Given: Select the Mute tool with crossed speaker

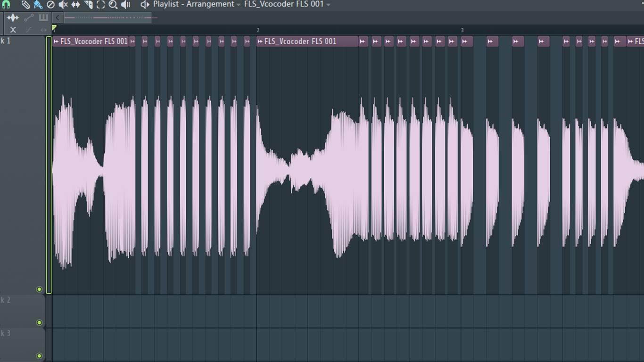Looking at the screenshot, I should coord(63,5).
